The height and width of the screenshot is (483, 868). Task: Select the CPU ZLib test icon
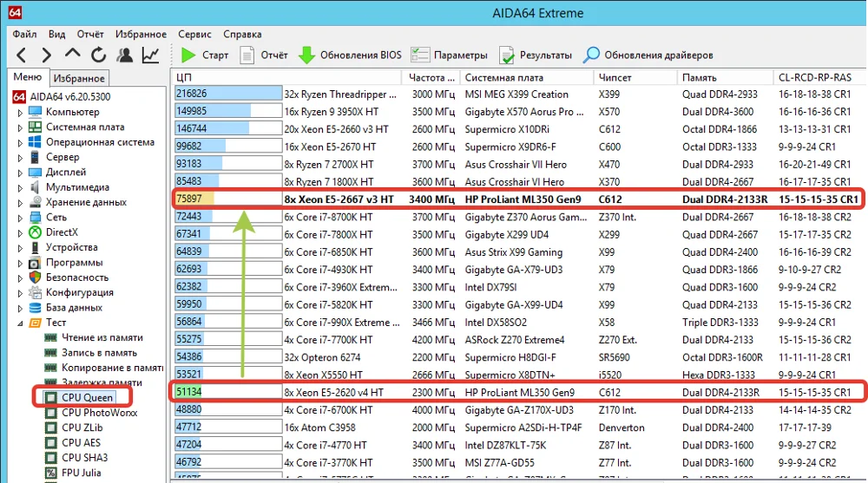tap(50, 428)
